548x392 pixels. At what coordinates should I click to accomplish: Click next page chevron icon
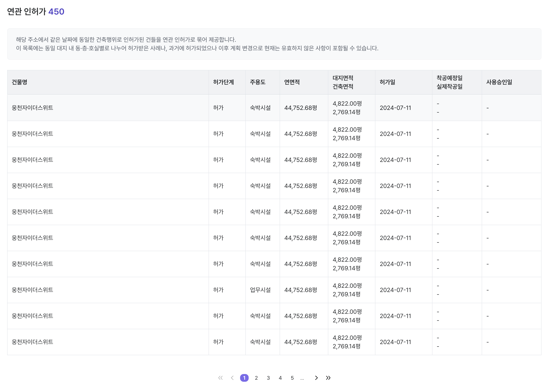(316, 378)
